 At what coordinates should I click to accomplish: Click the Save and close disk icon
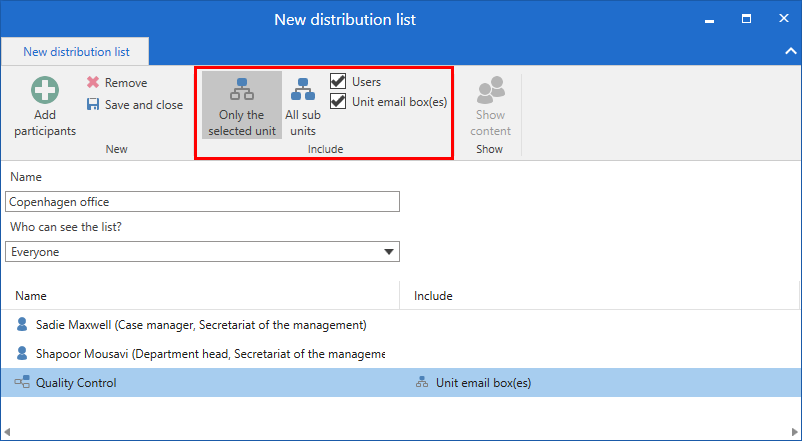93,105
